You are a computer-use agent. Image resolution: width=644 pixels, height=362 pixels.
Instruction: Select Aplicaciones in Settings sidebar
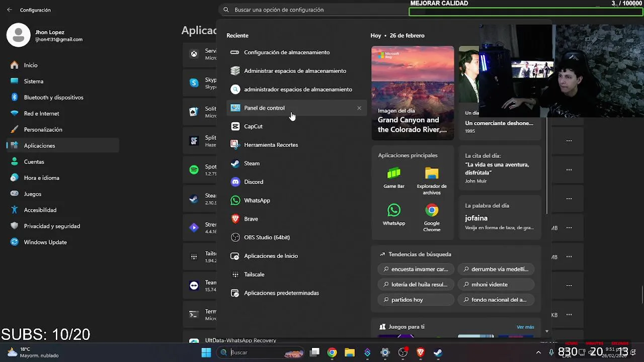(x=63, y=146)
